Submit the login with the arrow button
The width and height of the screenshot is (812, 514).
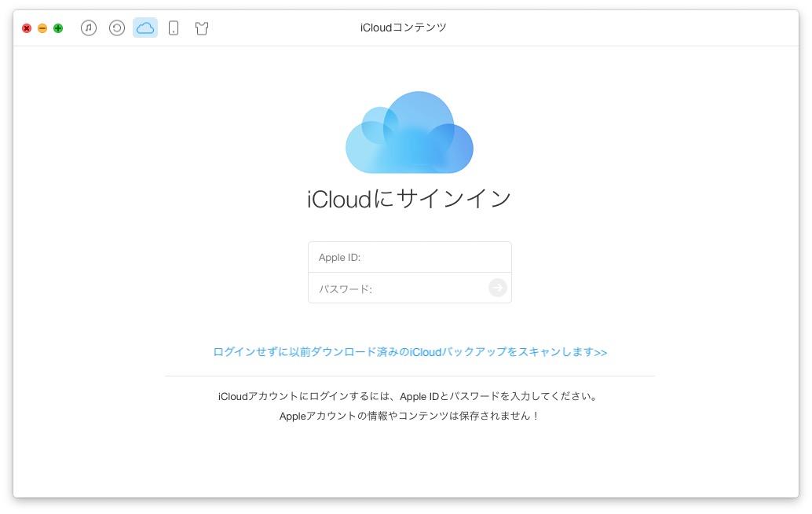[x=497, y=288]
